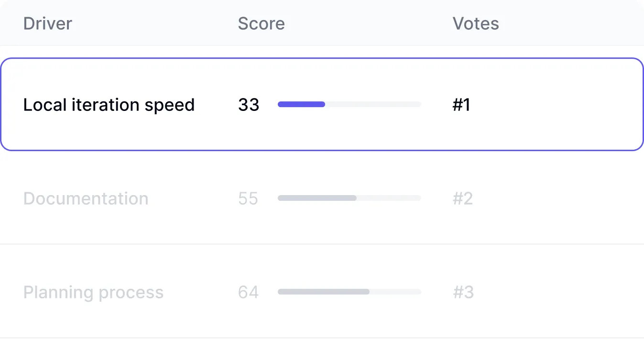This screenshot has width=644, height=339.
Task: Sort by the Score column header
Action: click(261, 24)
